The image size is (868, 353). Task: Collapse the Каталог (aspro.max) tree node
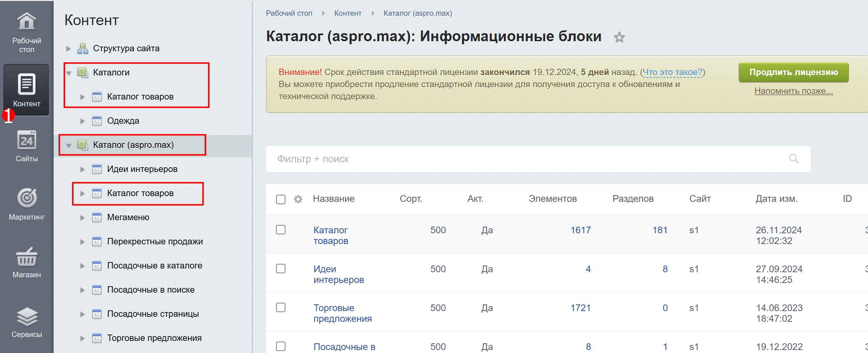click(68, 145)
